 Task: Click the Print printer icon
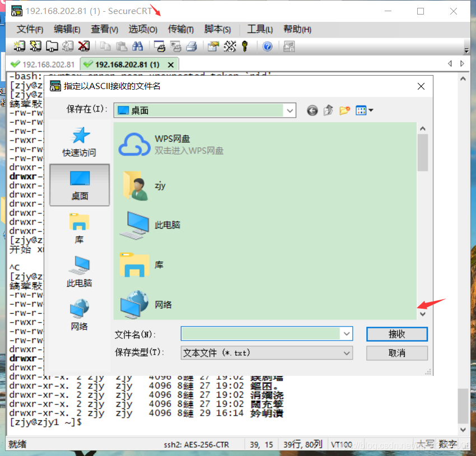tap(192, 46)
